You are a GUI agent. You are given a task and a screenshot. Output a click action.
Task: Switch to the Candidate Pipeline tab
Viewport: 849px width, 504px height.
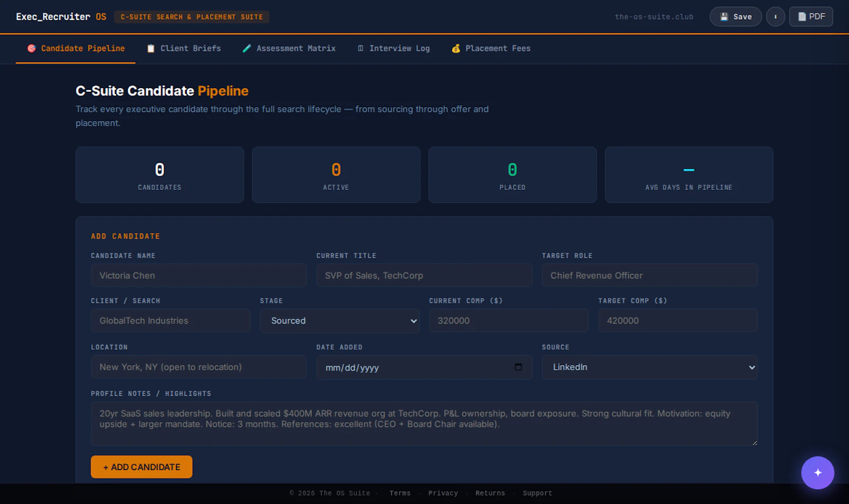75,48
